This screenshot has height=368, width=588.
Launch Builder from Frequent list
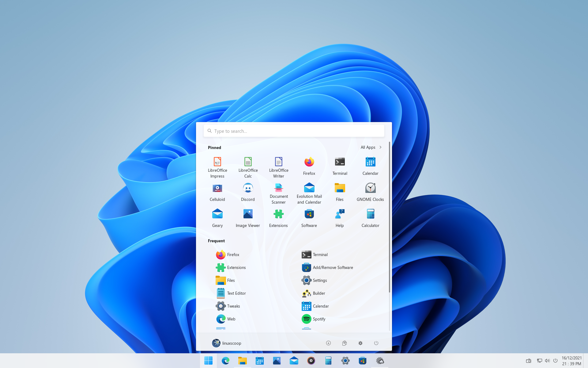coord(313,293)
